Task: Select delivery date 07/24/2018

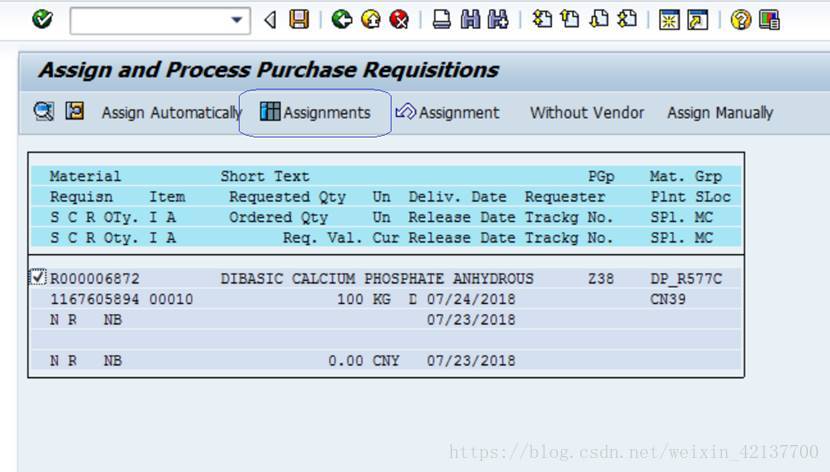Action: click(471, 299)
